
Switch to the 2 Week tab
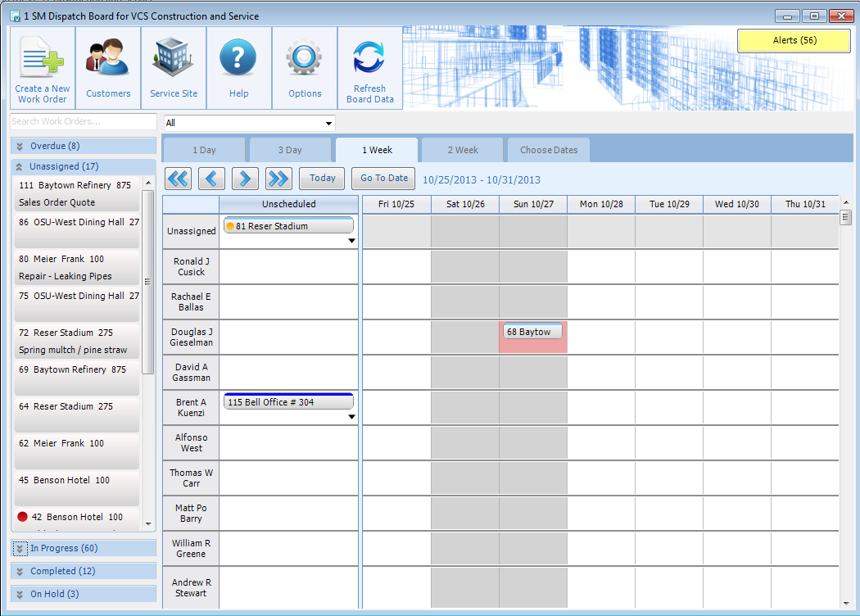click(461, 150)
